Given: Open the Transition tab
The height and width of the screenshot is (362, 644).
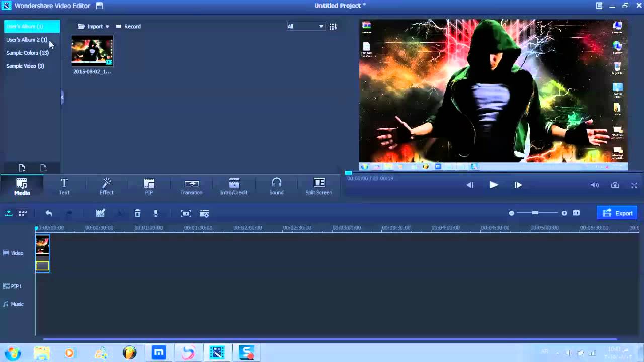Looking at the screenshot, I should 191,187.
